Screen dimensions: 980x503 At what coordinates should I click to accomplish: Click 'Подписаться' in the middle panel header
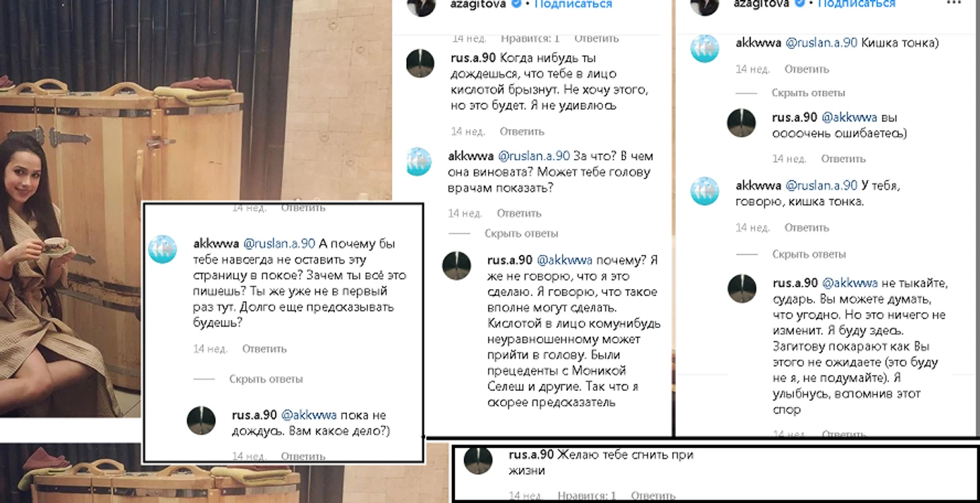click(x=573, y=4)
